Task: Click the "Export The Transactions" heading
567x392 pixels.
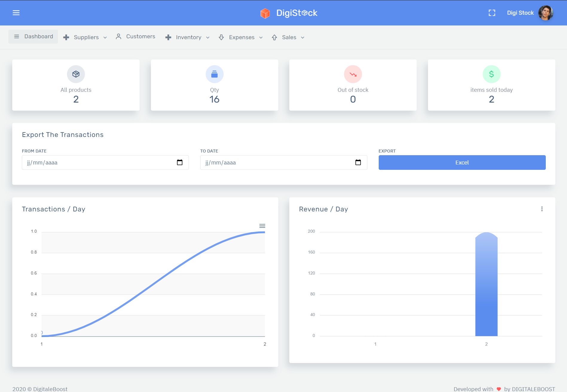Action: tap(63, 135)
